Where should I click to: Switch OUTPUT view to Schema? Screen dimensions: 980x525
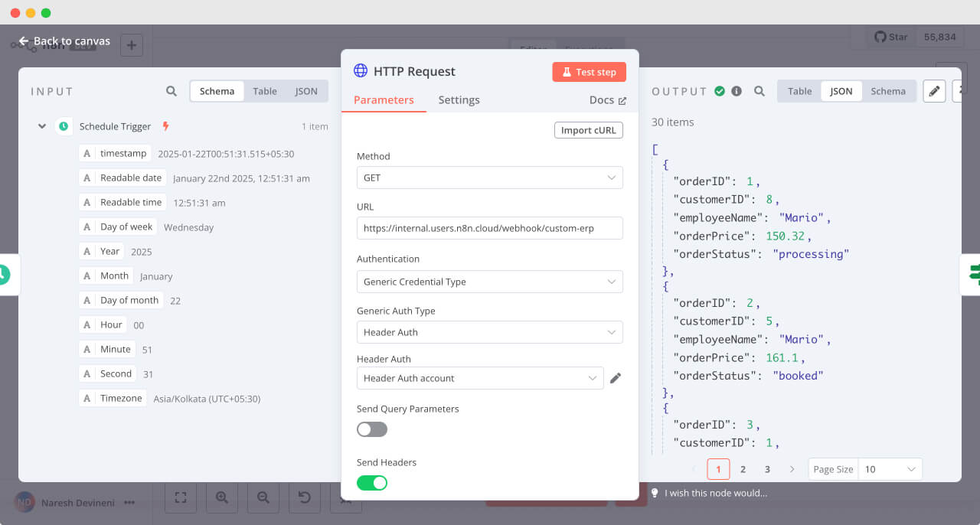coord(888,91)
